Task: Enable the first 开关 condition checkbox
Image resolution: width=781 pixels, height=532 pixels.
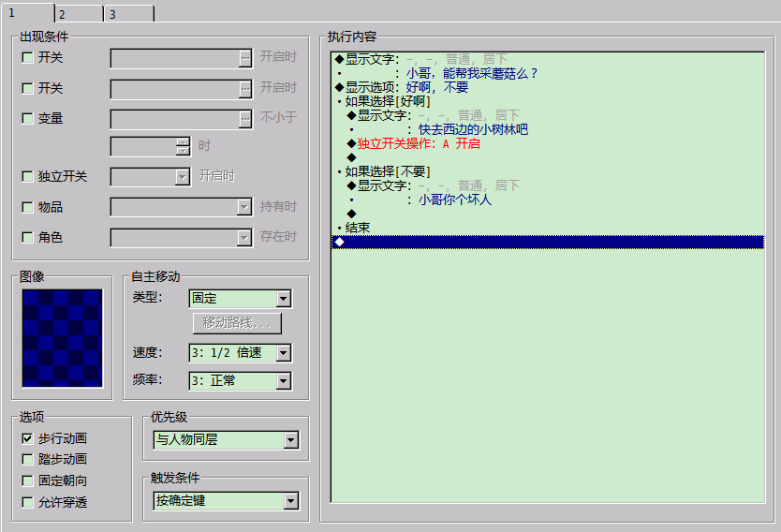Action: (x=27, y=58)
